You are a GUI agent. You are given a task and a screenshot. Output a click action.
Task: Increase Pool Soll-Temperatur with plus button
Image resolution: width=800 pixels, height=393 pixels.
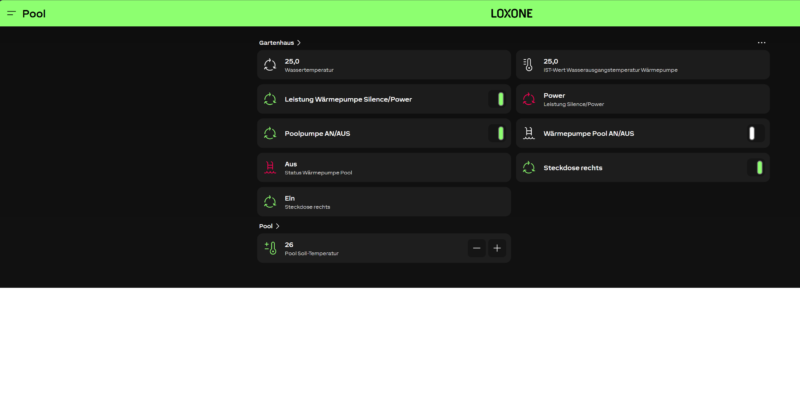click(x=497, y=248)
